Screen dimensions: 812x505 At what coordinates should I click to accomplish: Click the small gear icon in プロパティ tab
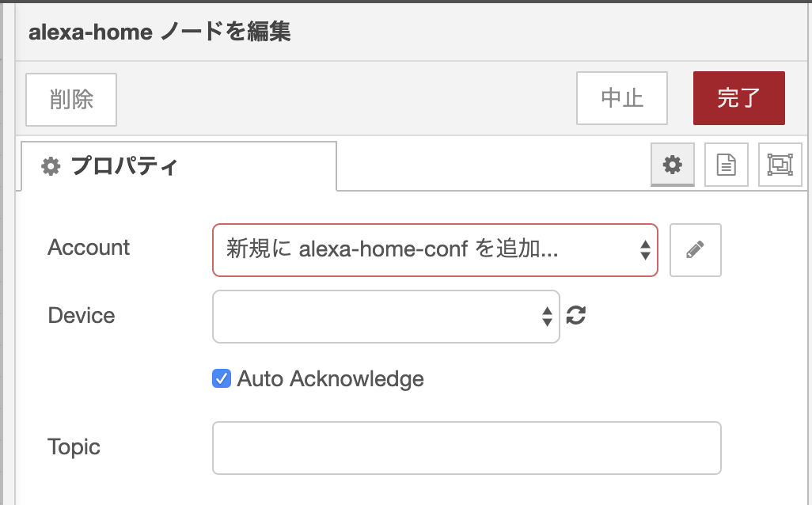tap(51, 166)
